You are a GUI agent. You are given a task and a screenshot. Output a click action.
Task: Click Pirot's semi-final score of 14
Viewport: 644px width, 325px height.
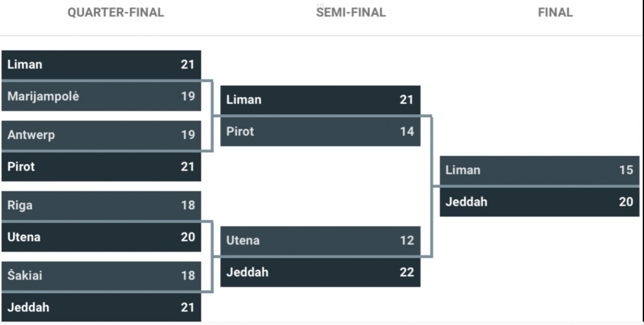(407, 131)
